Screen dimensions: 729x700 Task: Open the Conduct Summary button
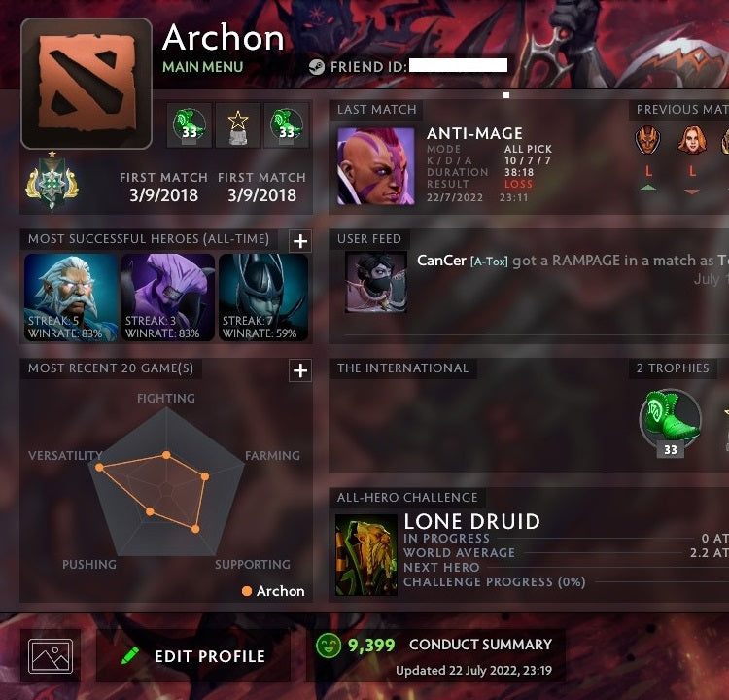coord(480,645)
